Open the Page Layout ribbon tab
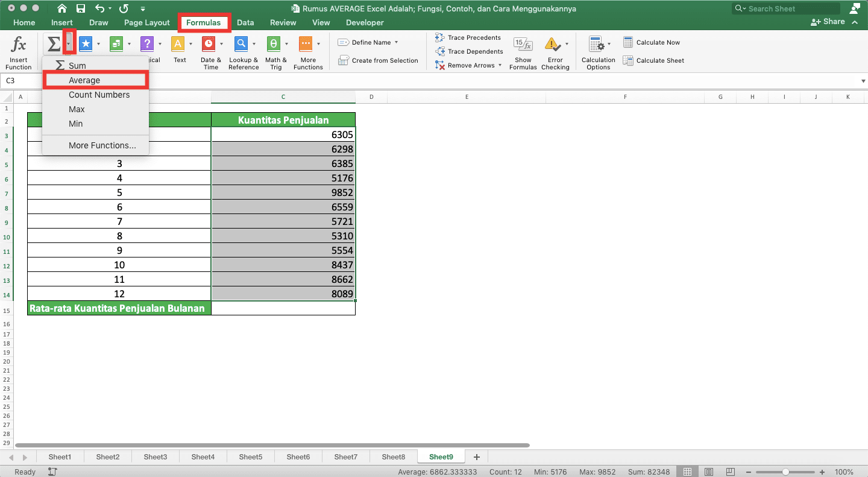Image resolution: width=868 pixels, height=477 pixels. point(147,22)
